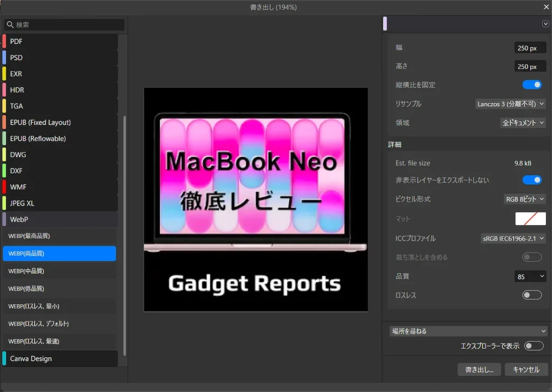
Task: Enable エクスプローラーで表示 toggle
Action: [x=534, y=346]
